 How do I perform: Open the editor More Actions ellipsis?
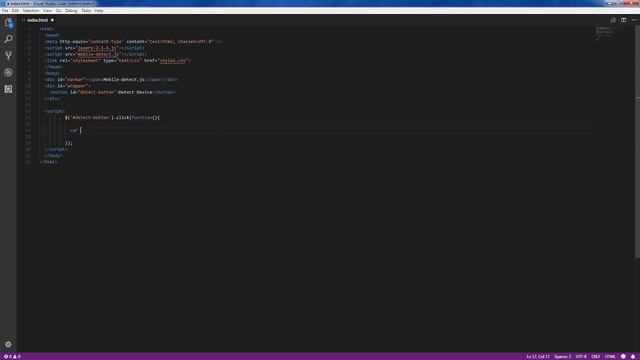[634, 20]
